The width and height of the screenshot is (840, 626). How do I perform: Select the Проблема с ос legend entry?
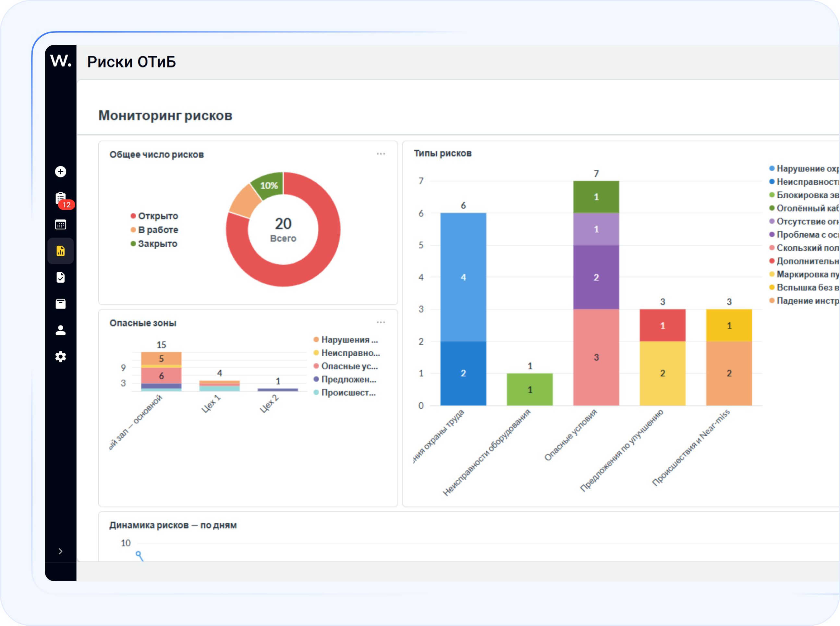804,235
